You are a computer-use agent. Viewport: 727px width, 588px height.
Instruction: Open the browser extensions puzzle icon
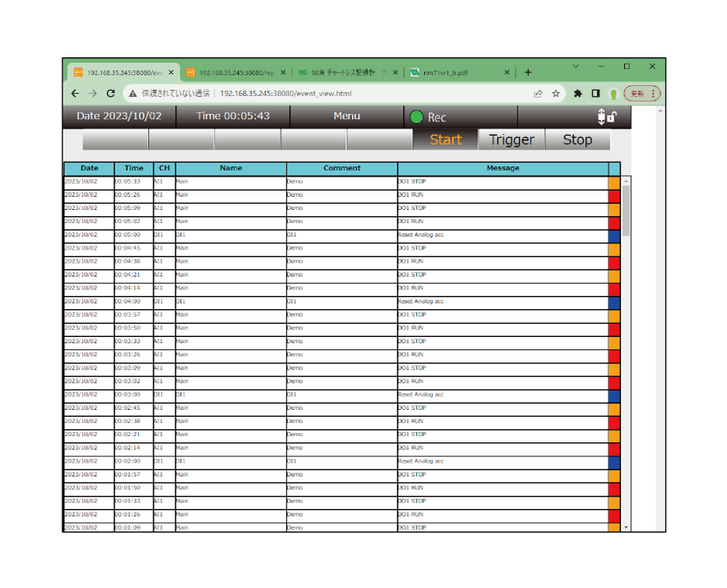point(577,93)
